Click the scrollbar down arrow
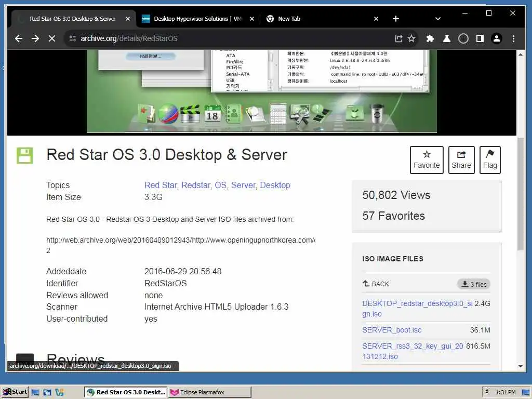 pos(521,366)
